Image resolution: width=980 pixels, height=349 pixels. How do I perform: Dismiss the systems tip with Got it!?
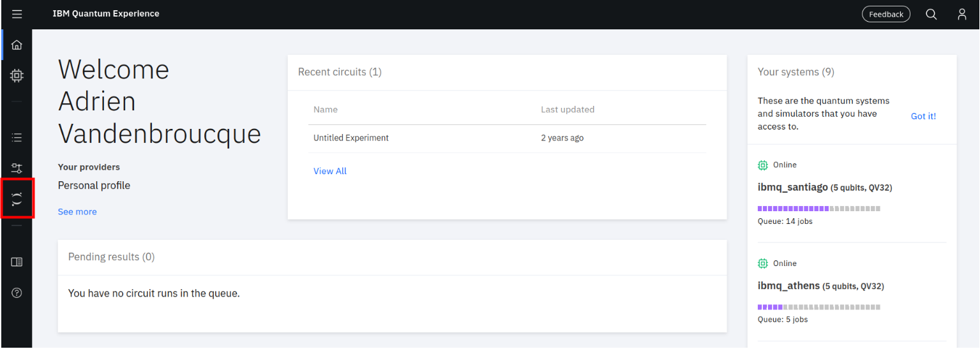(x=923, y=116)
